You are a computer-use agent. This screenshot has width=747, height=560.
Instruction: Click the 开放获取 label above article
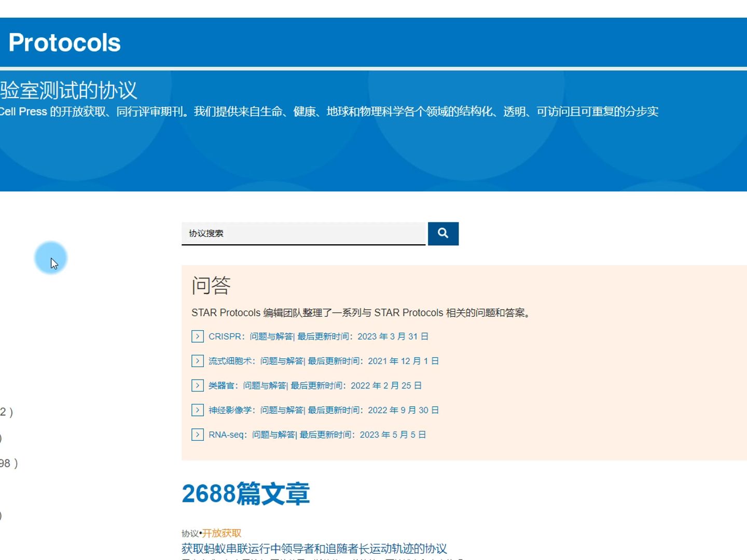[x=222, y=533]
